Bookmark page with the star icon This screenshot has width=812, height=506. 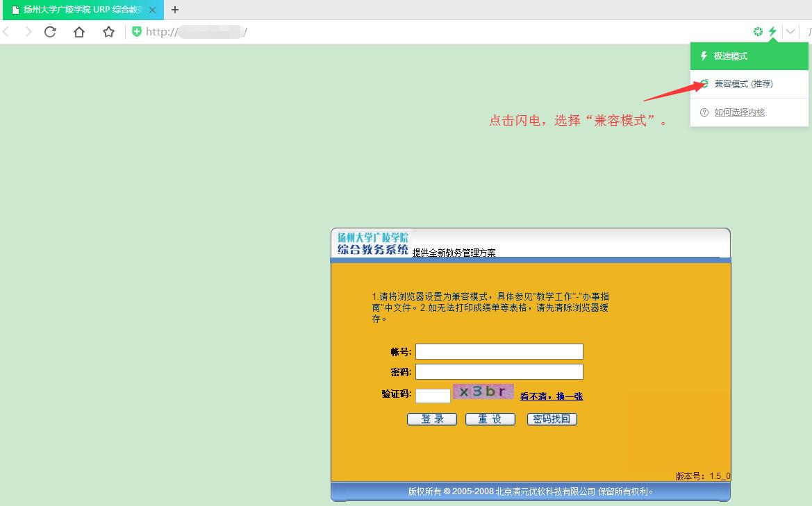click(108, 32)
